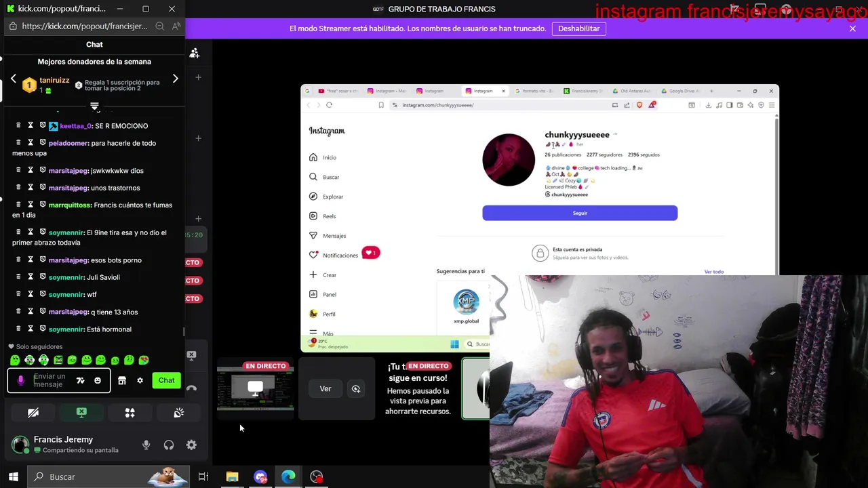Click Francis Jeremy user avatar
Viewport: 868px width, 488px height.
point(20,445)
